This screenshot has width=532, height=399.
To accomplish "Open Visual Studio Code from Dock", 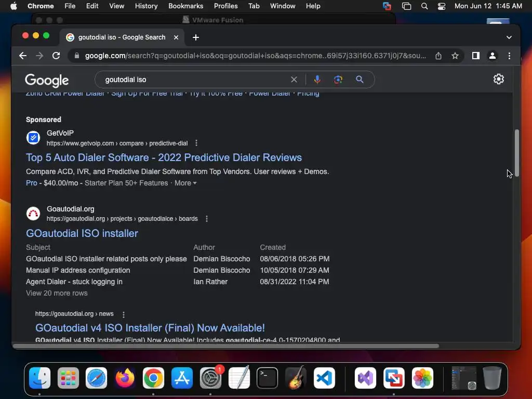I will coord(324,378).
